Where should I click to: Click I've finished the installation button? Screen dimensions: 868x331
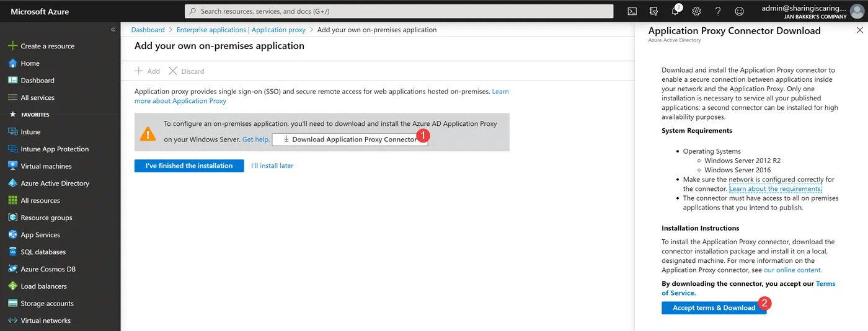coord(189,165)
